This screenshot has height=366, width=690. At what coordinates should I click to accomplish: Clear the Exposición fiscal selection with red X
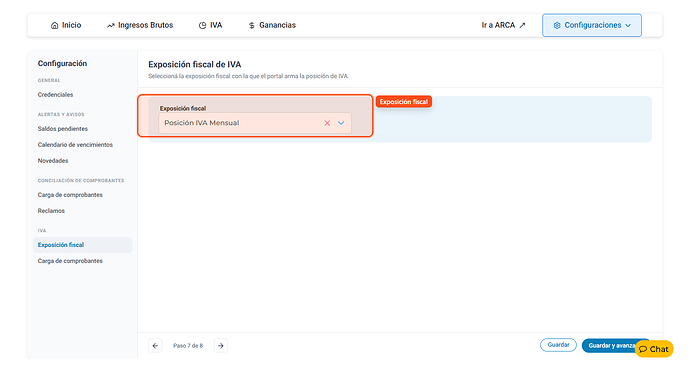327,123
